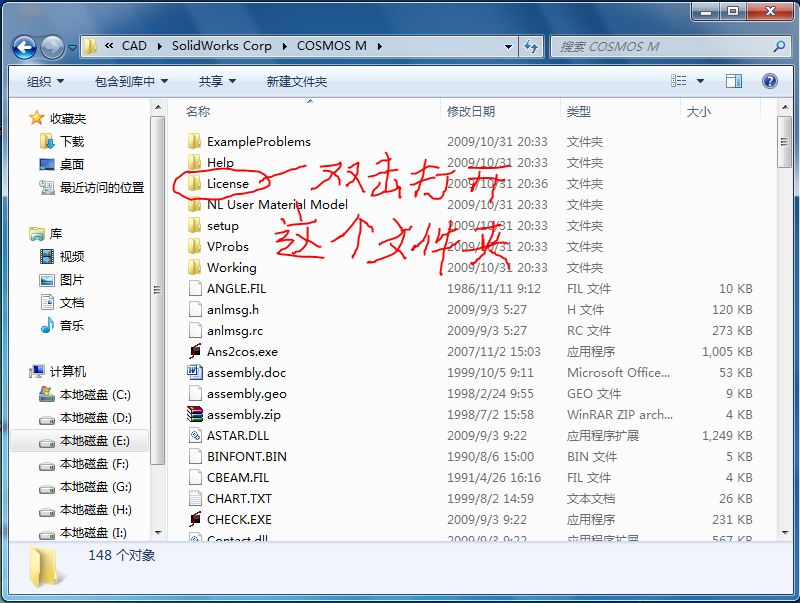
Task: Select the Working folder icon
Action: (x=194, y=267)
